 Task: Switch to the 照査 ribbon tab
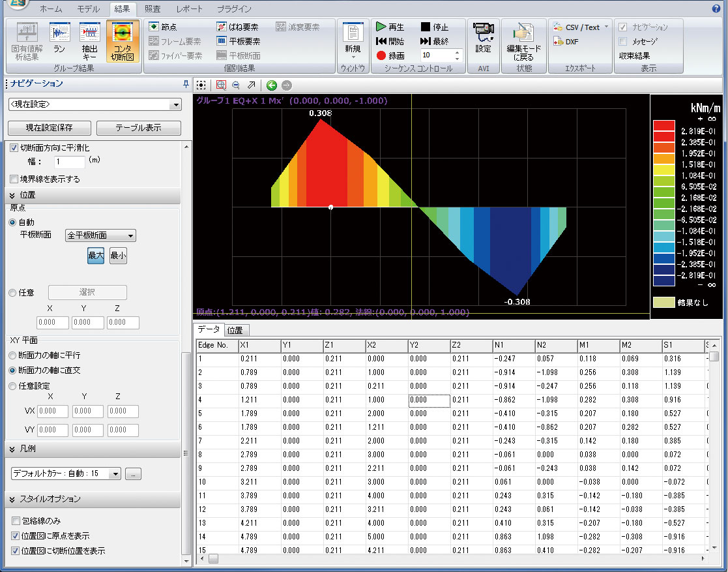(153, 9)
